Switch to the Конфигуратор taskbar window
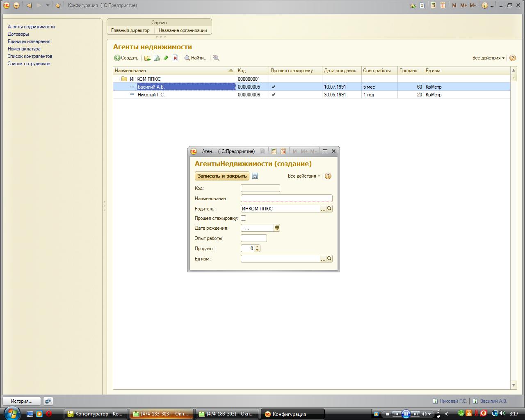The image size is (525, 420). tap(96, 414)
